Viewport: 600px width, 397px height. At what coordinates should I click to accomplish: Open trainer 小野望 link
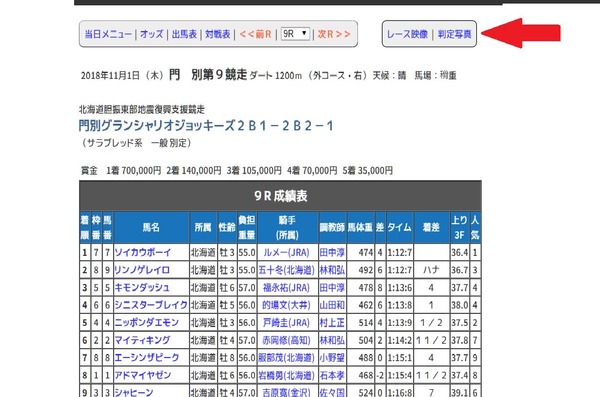(332, 358)
